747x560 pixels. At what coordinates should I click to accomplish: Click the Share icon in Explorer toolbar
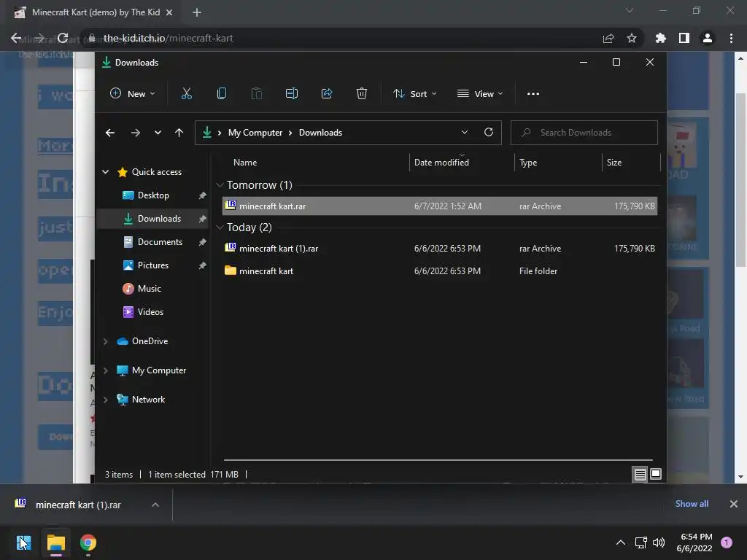point(327,94)
